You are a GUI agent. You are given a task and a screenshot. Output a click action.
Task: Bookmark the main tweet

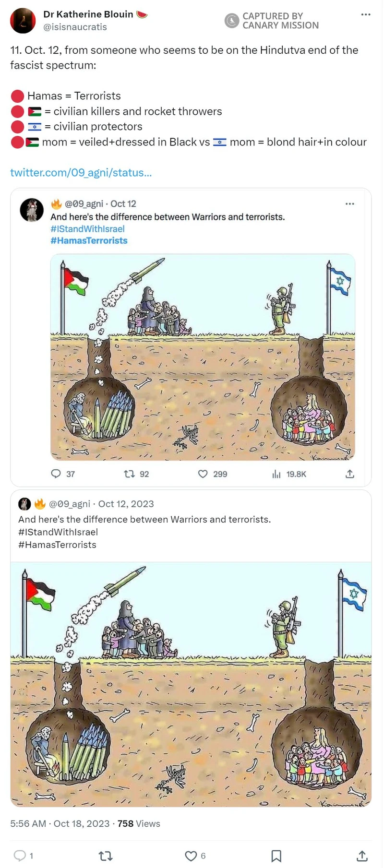(276, 856)
